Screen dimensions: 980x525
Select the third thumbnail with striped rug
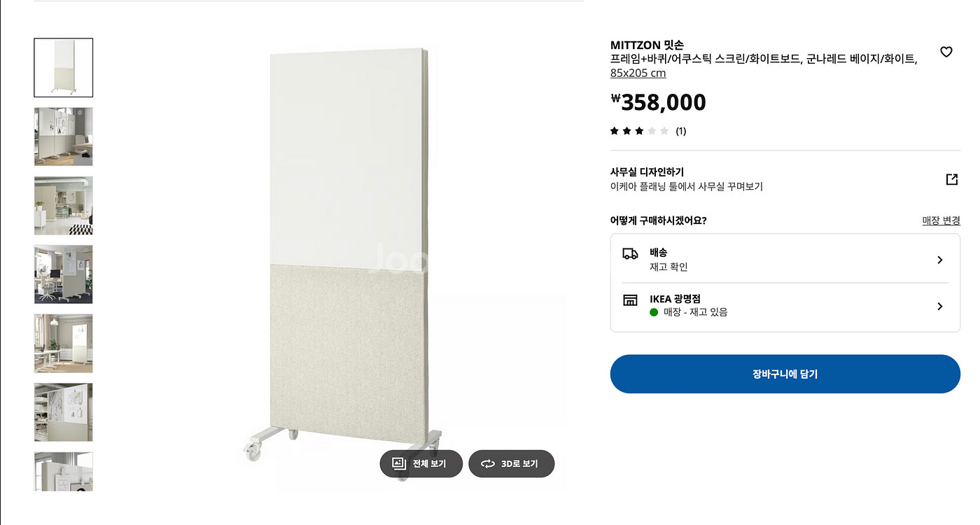pos(64,205)
